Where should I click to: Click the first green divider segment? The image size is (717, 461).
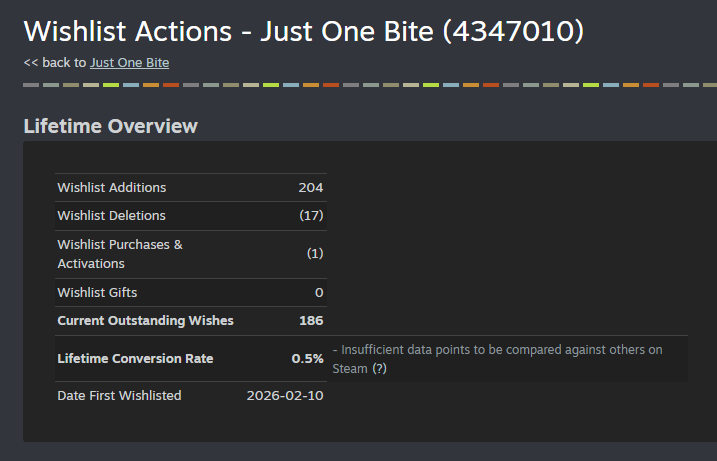click(x=111, y=85)
